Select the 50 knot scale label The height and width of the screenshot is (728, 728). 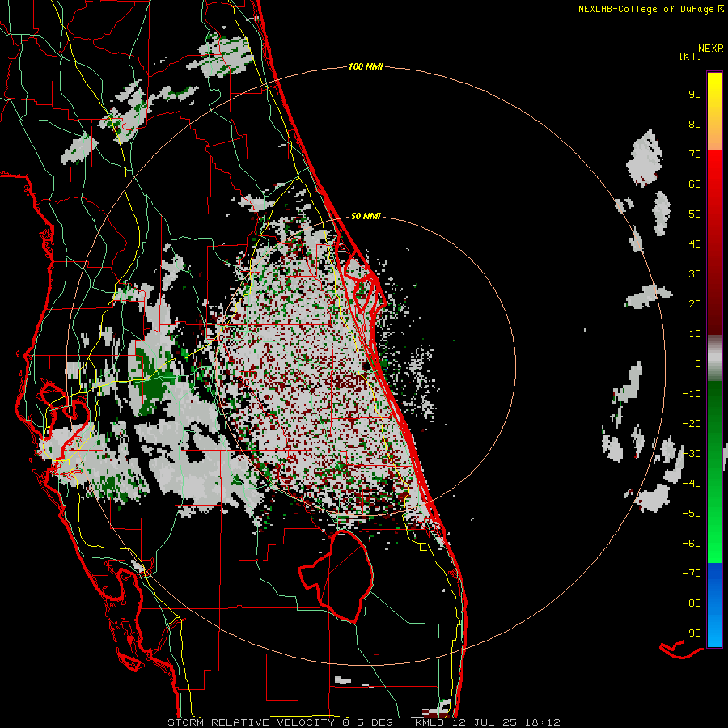[x=695, y=214]
